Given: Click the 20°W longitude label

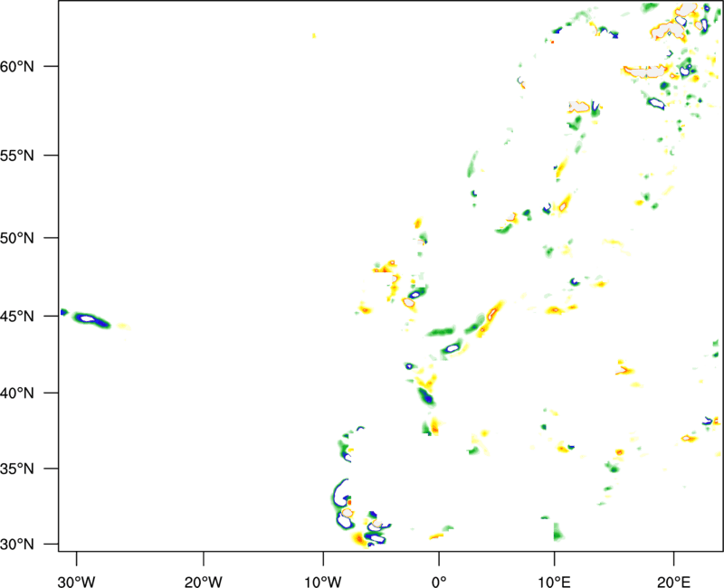Looking at the screenshot, I should (204, 582).
